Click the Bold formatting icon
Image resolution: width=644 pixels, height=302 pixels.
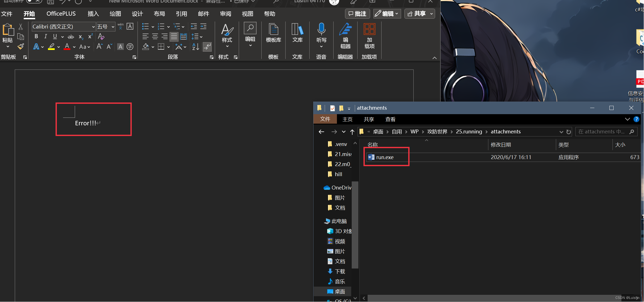pyautogui.click(x=36, y=37)
